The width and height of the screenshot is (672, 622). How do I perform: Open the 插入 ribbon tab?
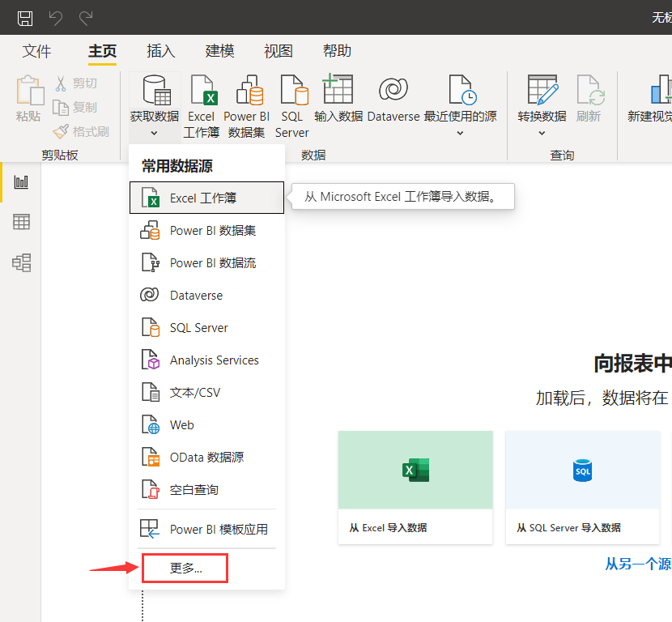160,51
